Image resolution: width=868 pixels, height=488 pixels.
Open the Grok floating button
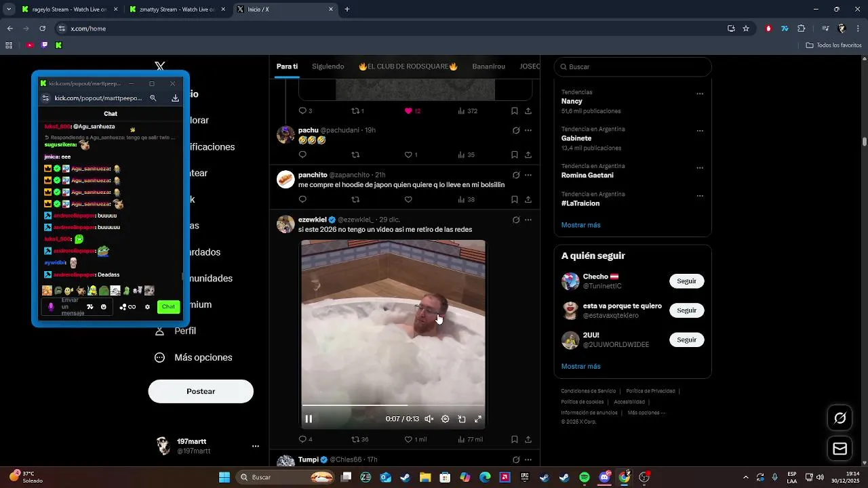(840, 418)
